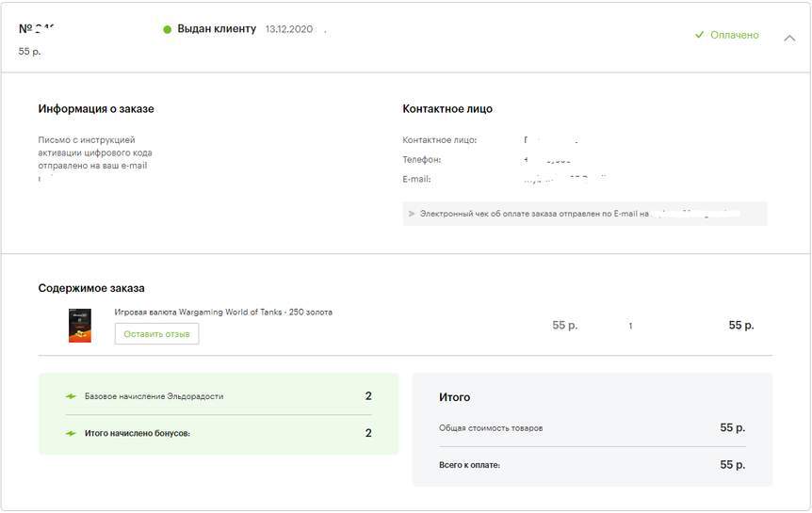Image resolution: width=812 pixels, height=513 pixels.
Task: Select the "Выдан клиенту" status text
Action: (x=217, y=29)
